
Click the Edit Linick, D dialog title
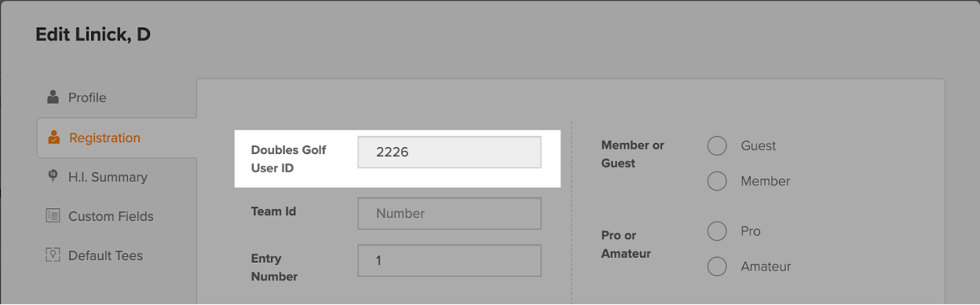93,35
